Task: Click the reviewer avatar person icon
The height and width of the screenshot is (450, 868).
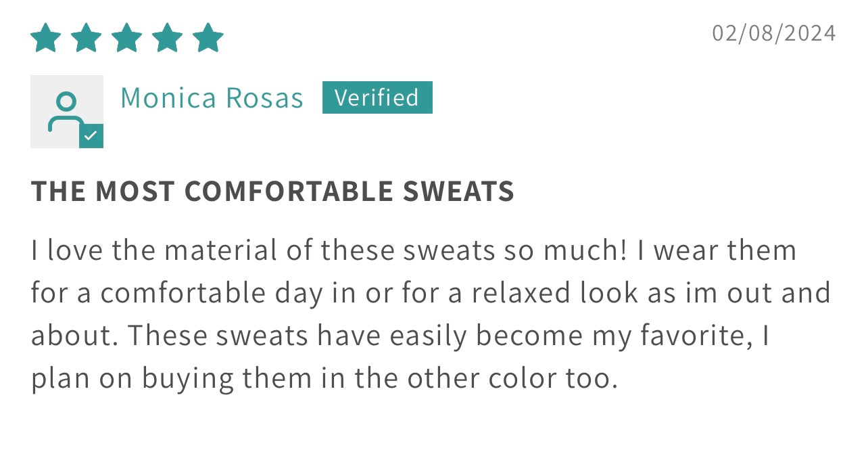Action: pos(65,112)
